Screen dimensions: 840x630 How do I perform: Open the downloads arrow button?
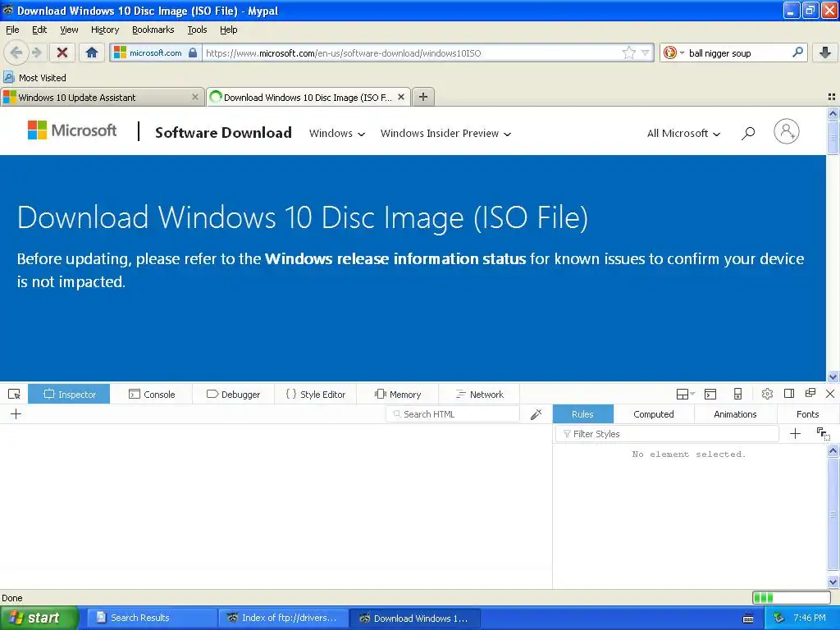click(825, 52)
